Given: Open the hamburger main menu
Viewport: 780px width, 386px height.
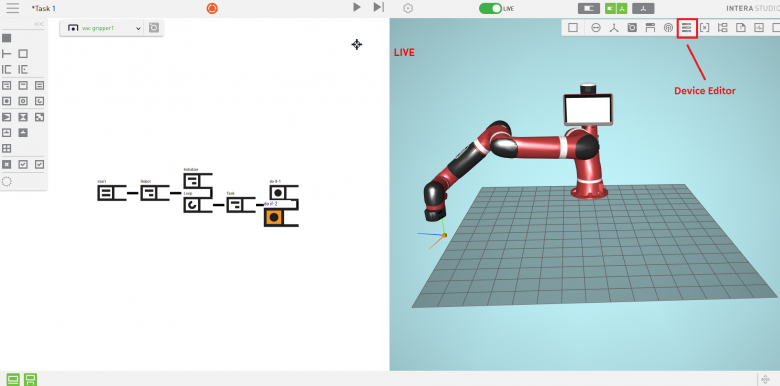Looking at the screenshot, I should [x=12, y=8].
